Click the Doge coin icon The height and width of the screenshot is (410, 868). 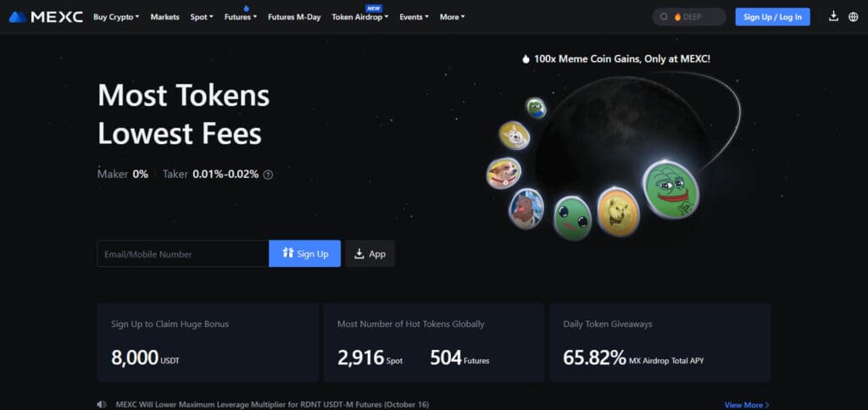[618, 212]
